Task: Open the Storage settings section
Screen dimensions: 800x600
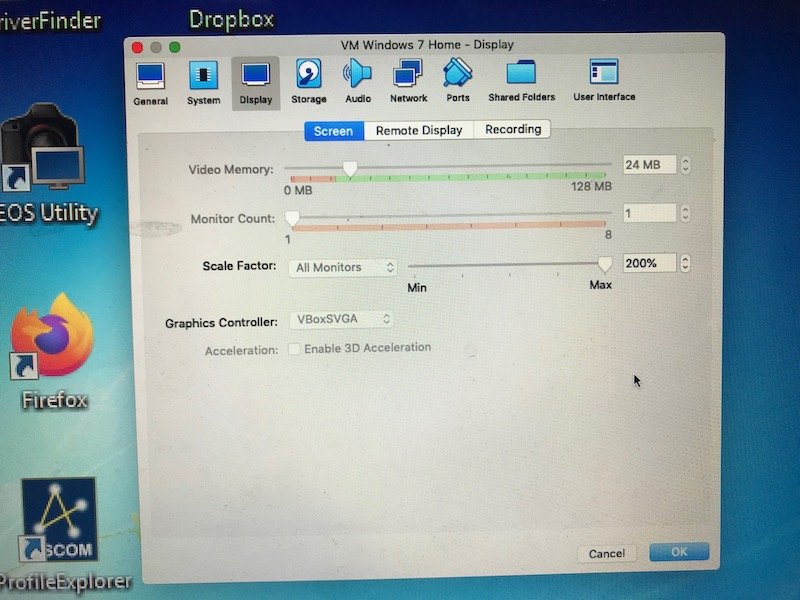Action: coord(309,82)
